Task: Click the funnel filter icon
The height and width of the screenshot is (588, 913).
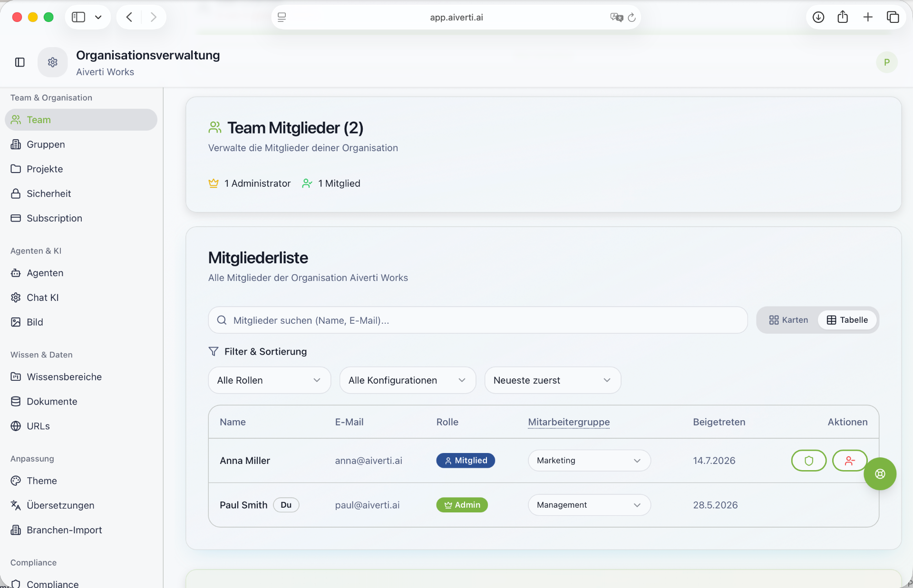Action: pyautogui.click(x=213, y=351)
